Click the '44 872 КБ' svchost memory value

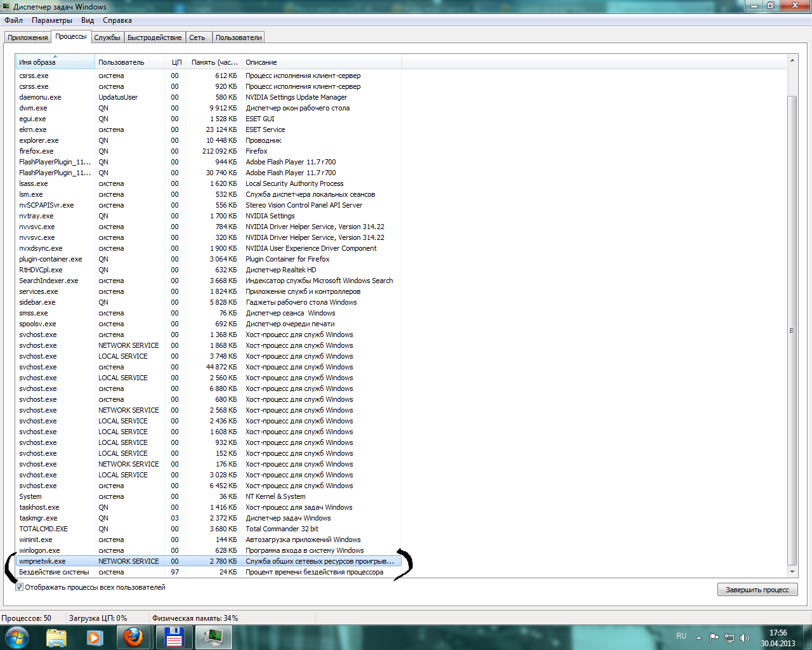tap(221, 367)
